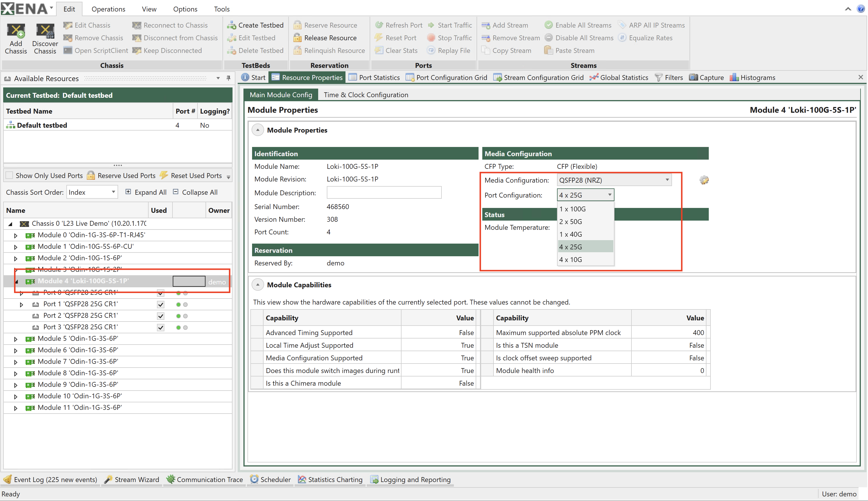Click the Equalize Rates icon
Image resolution: width=868 pixels, height=501 pixels.
click(622, 38)
